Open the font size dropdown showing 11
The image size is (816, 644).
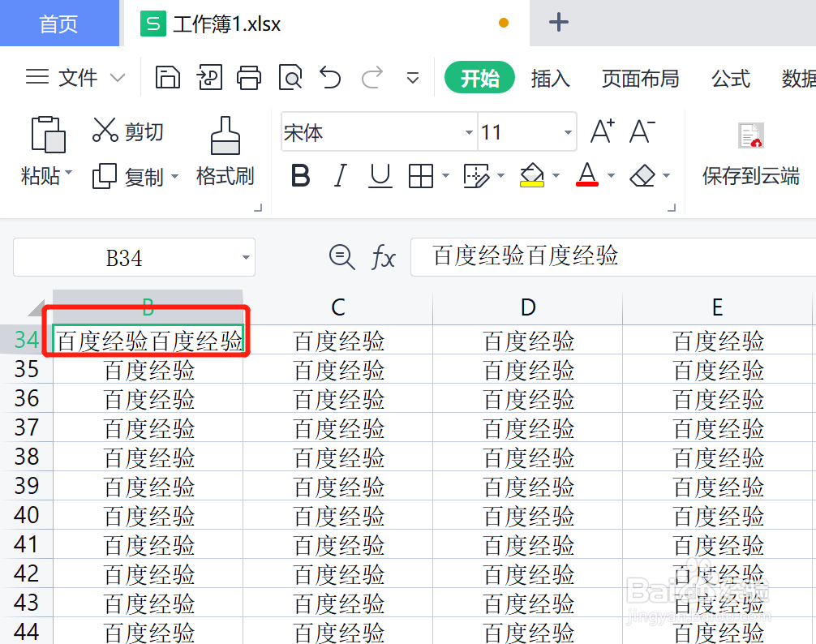pyautogui.click(x=567, y=131)
